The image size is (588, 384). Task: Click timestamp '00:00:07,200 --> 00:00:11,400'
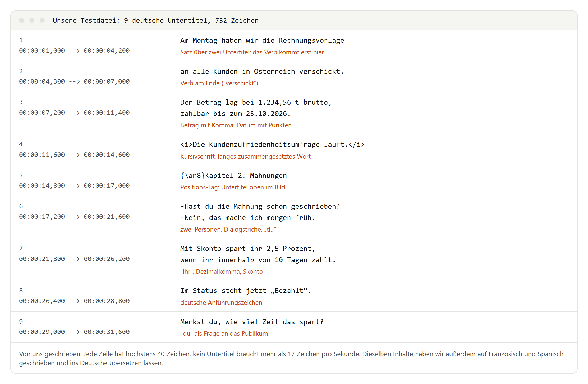click(x=74, y=113)
